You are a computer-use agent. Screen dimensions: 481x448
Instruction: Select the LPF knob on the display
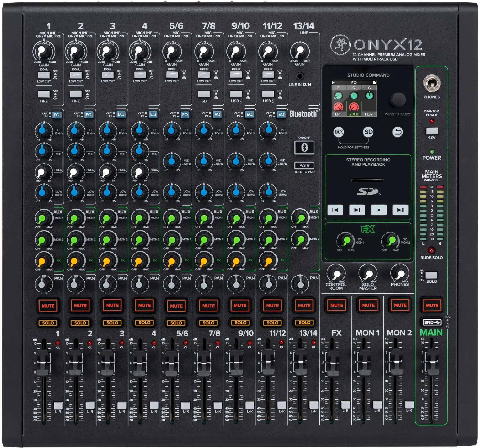coord(338,107)
